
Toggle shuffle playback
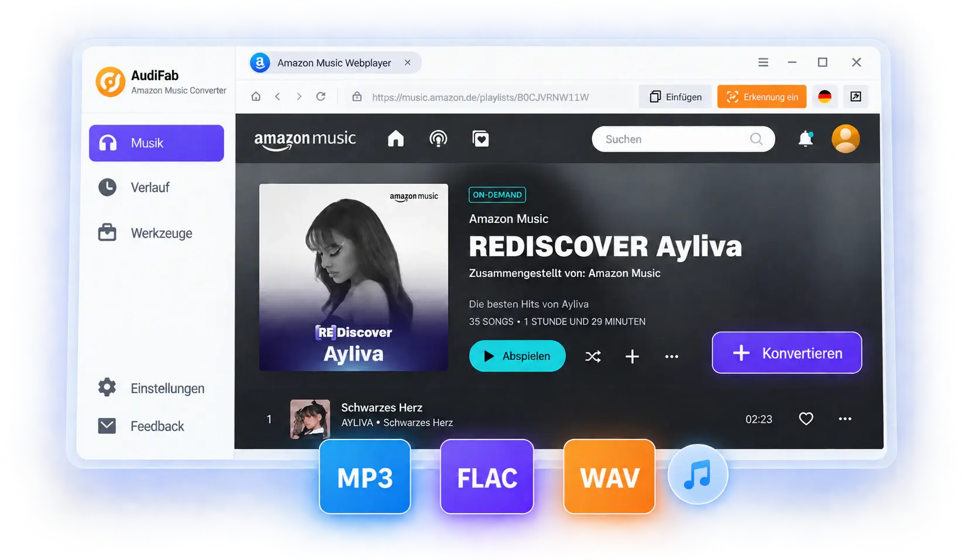593,356
